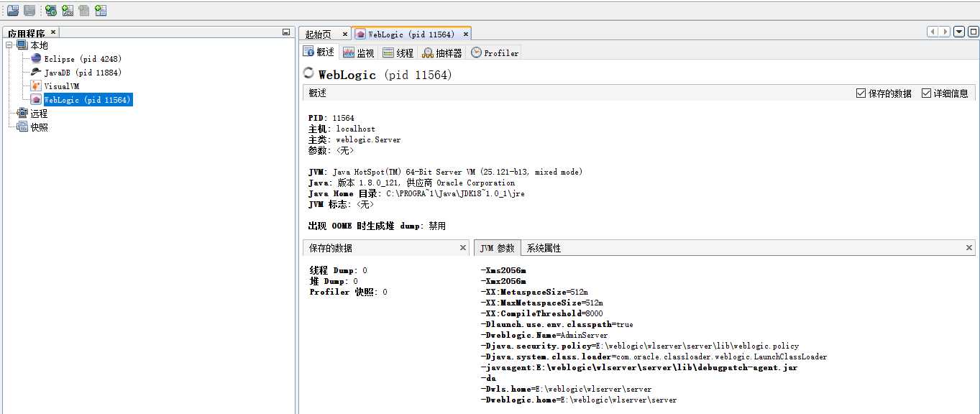Click the 快照 snapshots icon
The image size is (980, 414).
22,127
